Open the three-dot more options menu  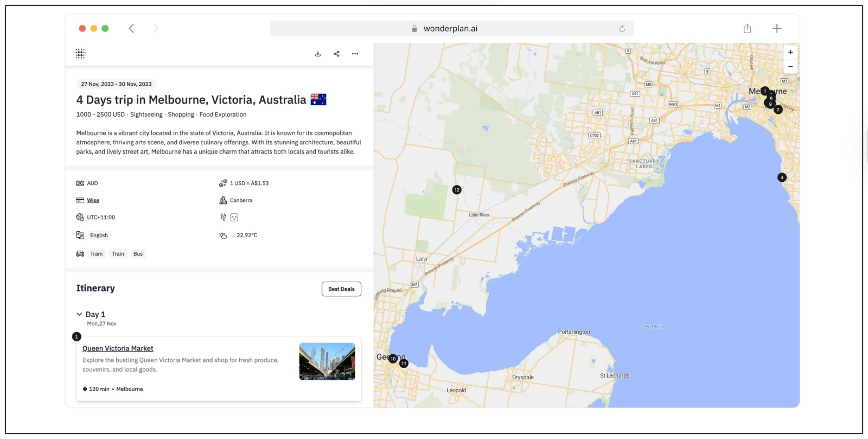point(355,54)
